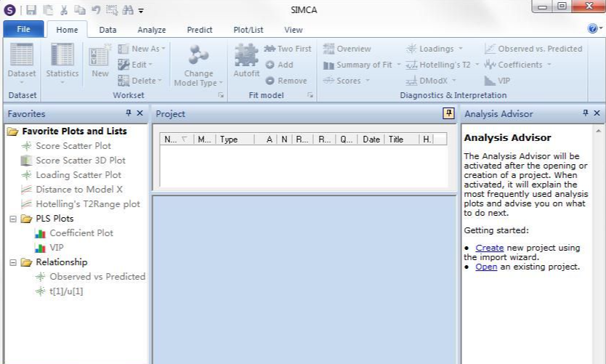Sort by Title column header

(x=401, y=139)
